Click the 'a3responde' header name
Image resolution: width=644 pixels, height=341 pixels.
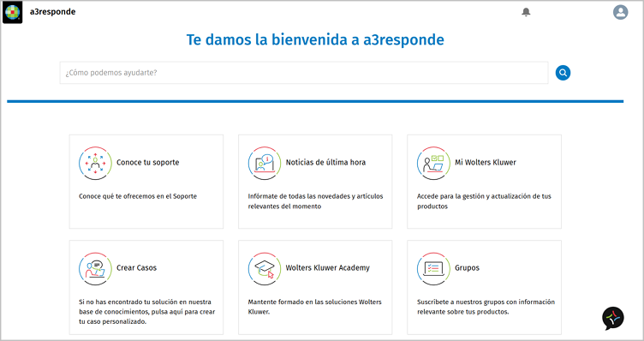pos(52,12)
